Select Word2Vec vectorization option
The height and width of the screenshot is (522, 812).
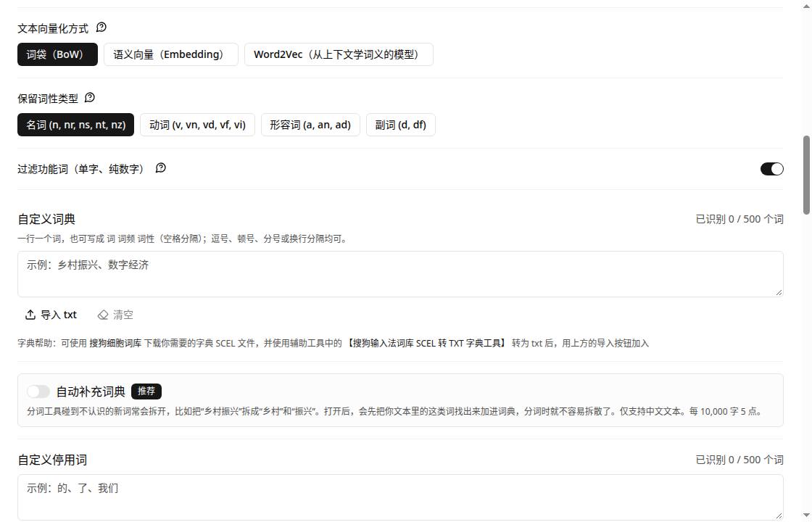pos(339,54)
